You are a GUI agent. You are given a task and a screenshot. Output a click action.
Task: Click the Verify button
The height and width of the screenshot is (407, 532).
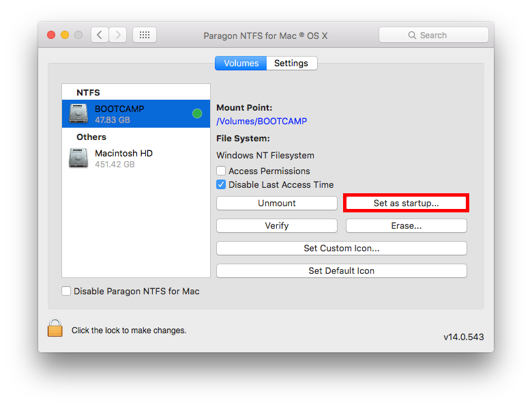pyautogui.click(x=276, y=225)
